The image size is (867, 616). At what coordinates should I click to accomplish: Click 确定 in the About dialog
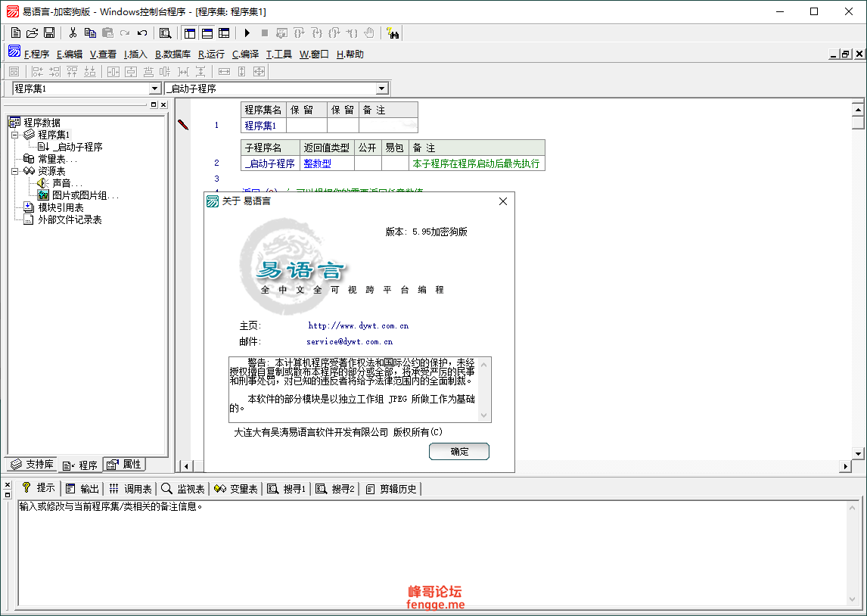[x=459, y=451]
